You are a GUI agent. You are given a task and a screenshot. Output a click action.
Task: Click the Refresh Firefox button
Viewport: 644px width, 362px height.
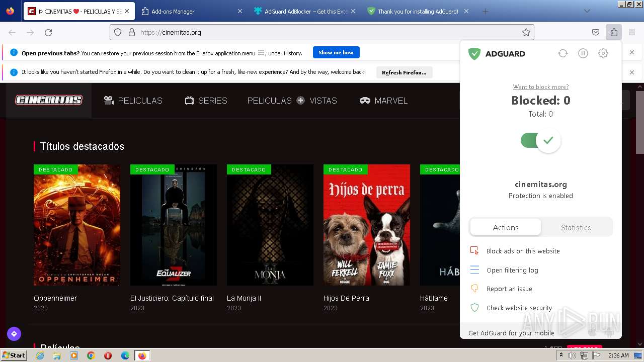pyautogui.click(x=404, y=72)
